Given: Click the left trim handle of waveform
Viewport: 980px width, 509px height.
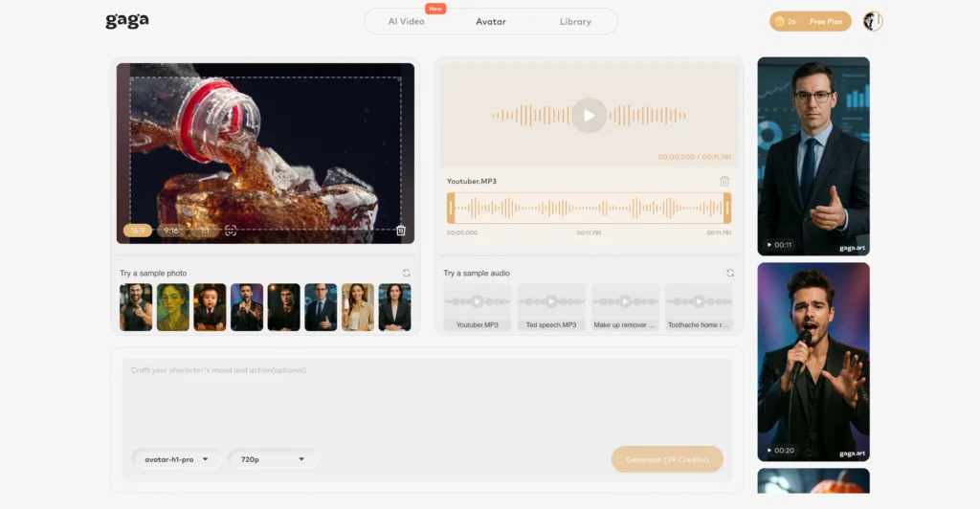Looking at the screenshot, I should tap(451, 208).
